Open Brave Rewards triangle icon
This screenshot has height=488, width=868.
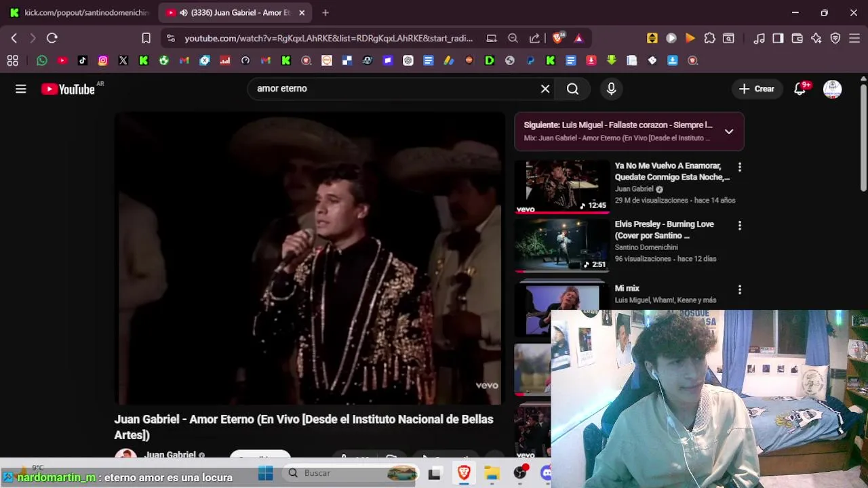(578, 39)
